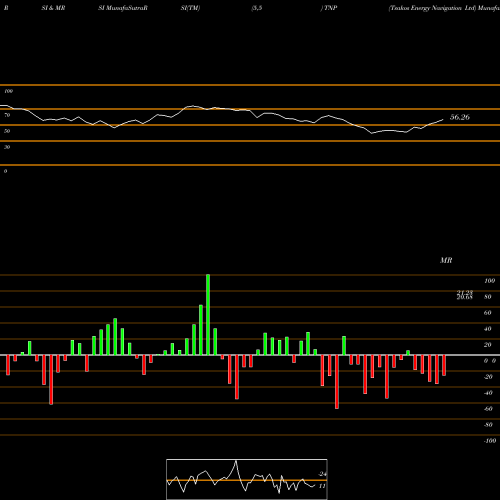Image resolution: width=500 pixels, height=500 pixels.
Task: Click the 'SI MunafaSutraR' header text
Action: pos(123,8)
